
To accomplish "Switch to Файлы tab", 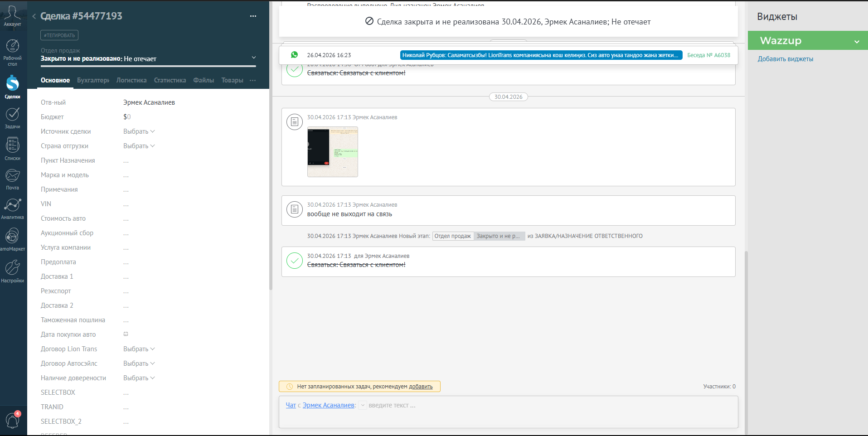I will pyautogui.click(x=204, y=80).
